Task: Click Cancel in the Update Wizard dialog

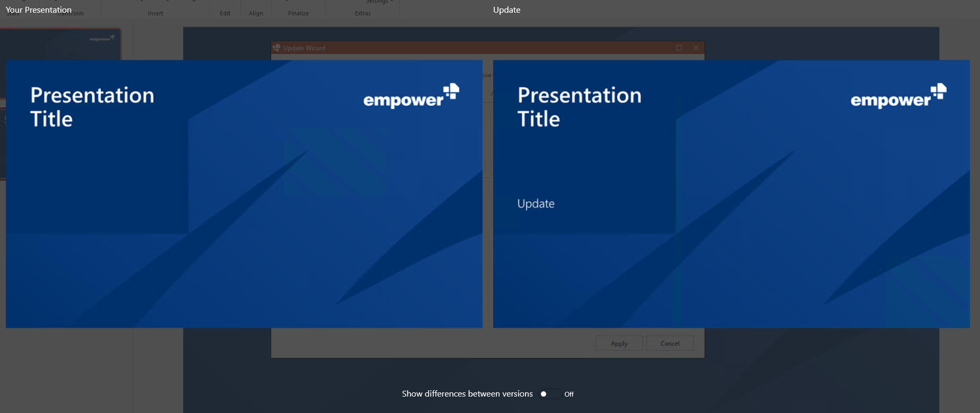Action: point(670,343)
